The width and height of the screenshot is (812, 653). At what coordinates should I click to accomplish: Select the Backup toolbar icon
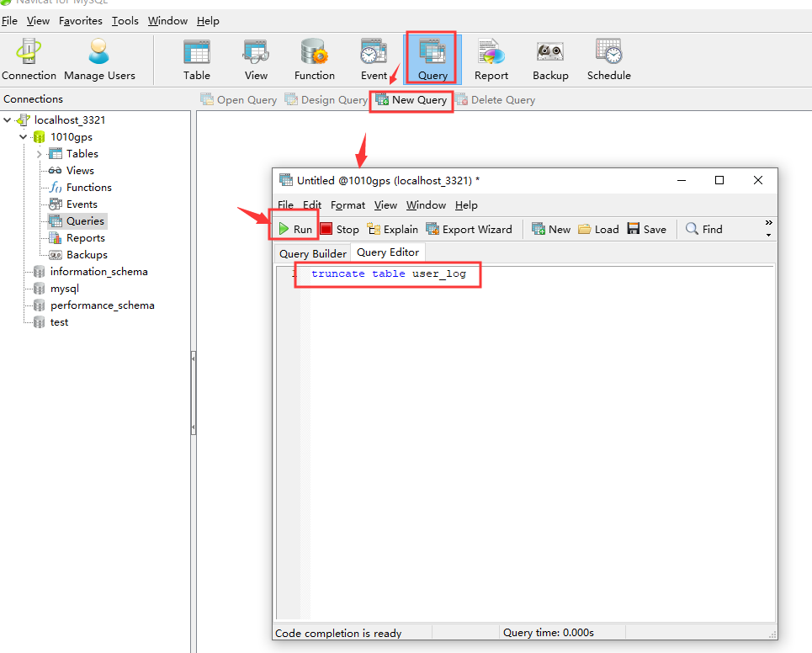point(550,60)
